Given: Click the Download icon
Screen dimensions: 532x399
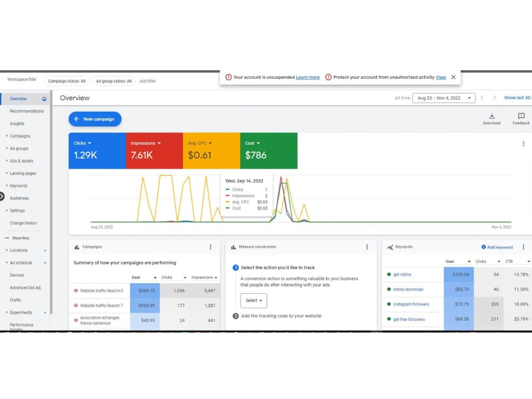Looking at the screenshot, I should point(492,116).
